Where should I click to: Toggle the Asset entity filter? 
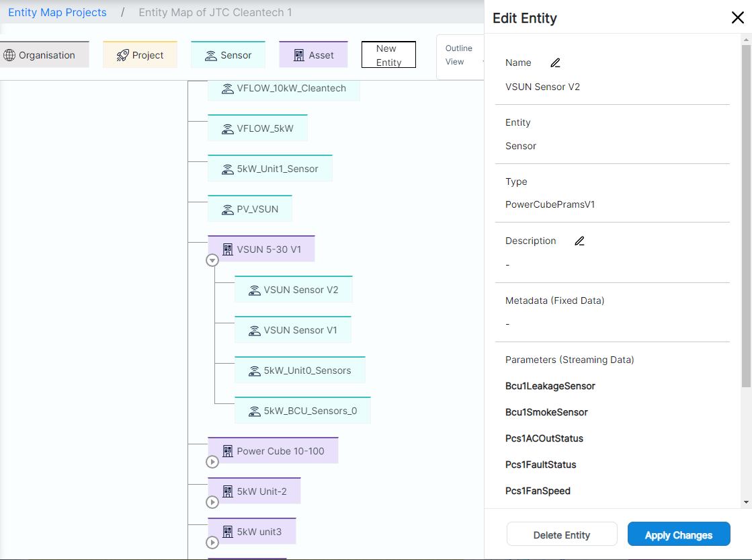pos(313,54)
